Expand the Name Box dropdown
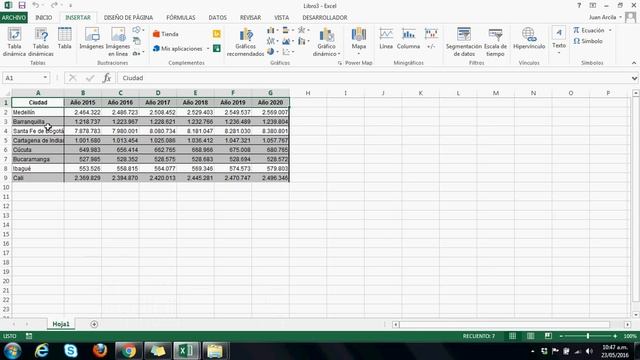This screenshot has width=640, height=360. pos(45,78)
